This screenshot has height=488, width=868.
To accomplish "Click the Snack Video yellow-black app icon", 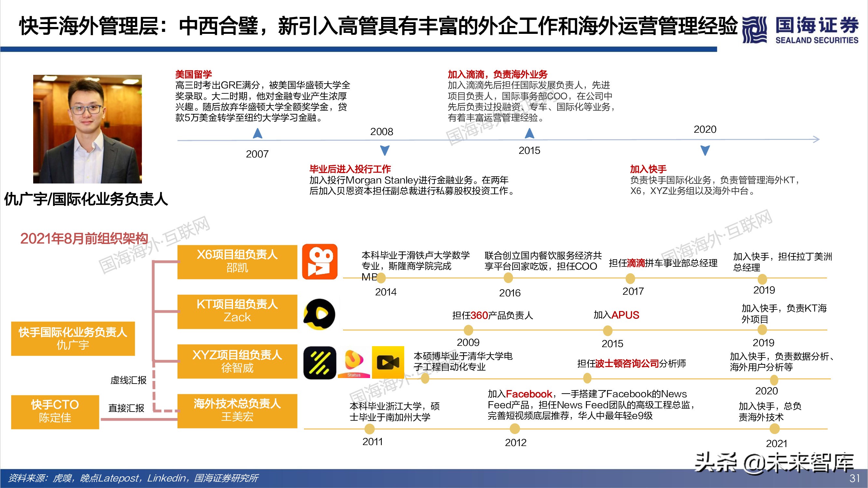I will click(319, 314).
